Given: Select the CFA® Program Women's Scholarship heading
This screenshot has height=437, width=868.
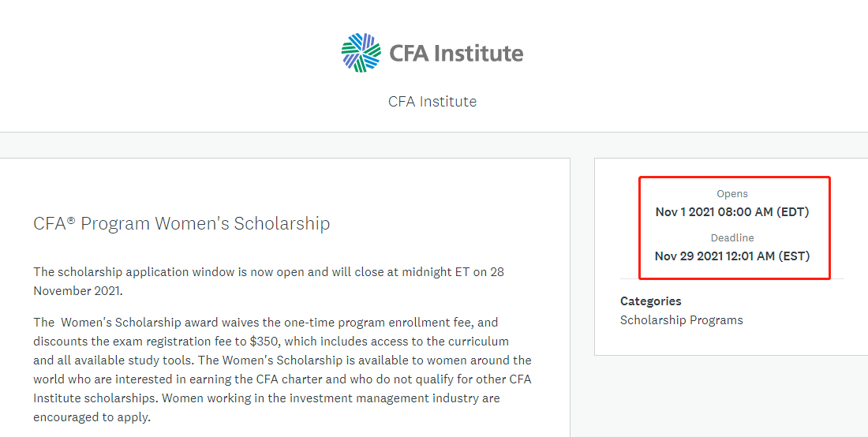Looking at the screenshot, I should (181, 223).
